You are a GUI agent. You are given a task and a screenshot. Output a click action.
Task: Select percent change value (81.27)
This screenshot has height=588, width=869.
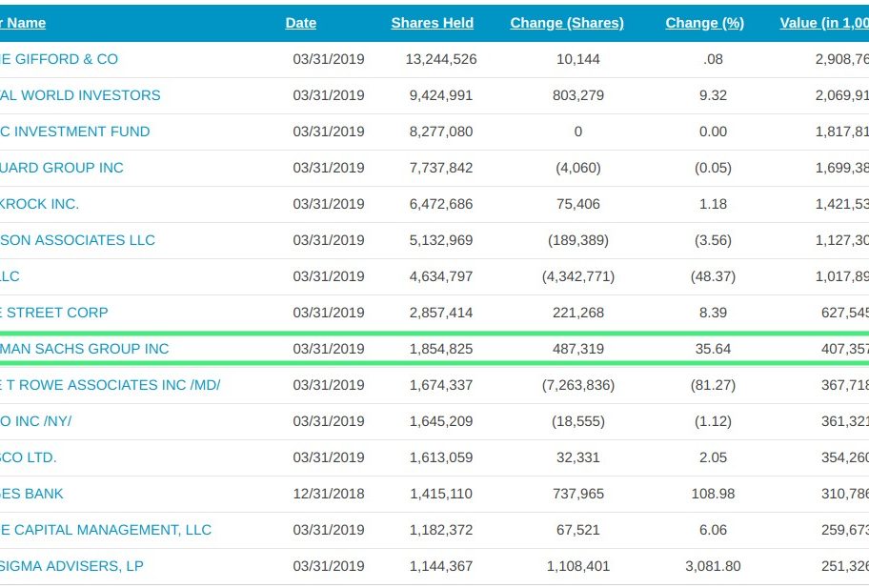point(713,385)
